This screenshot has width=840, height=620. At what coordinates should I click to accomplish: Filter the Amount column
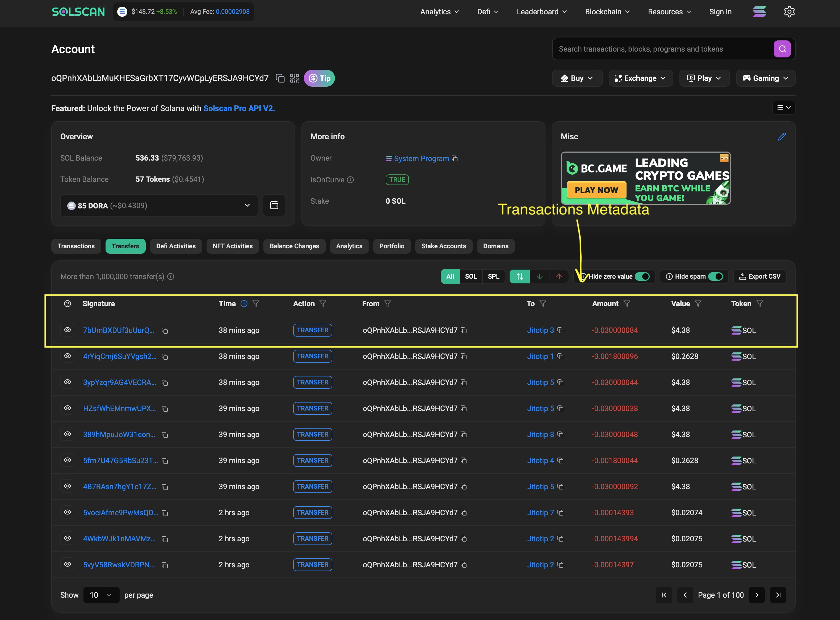[x=627, y=304]
